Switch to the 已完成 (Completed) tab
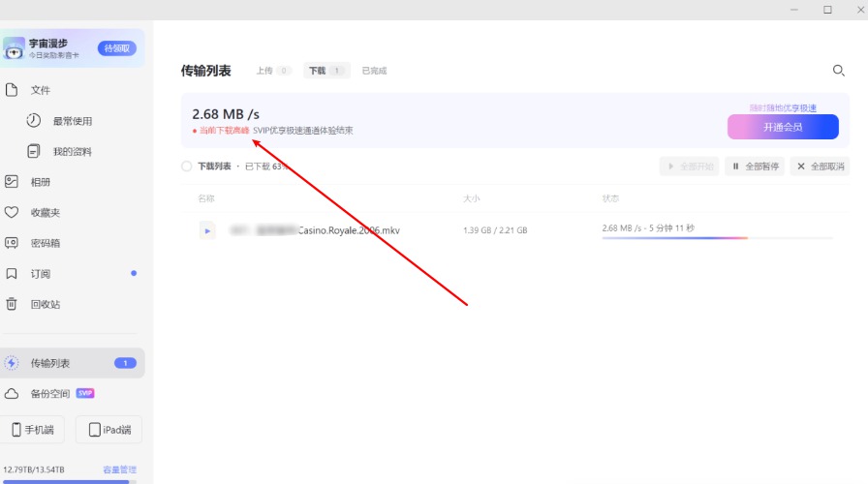 coord(374,71)
